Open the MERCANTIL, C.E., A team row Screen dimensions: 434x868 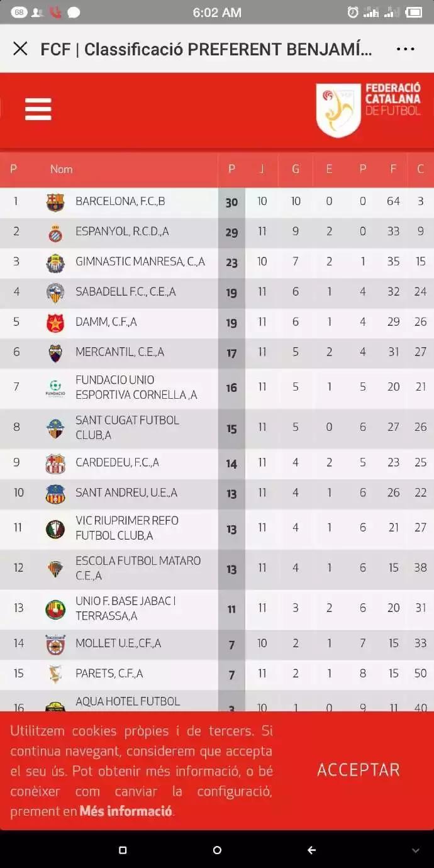[120, 352]
